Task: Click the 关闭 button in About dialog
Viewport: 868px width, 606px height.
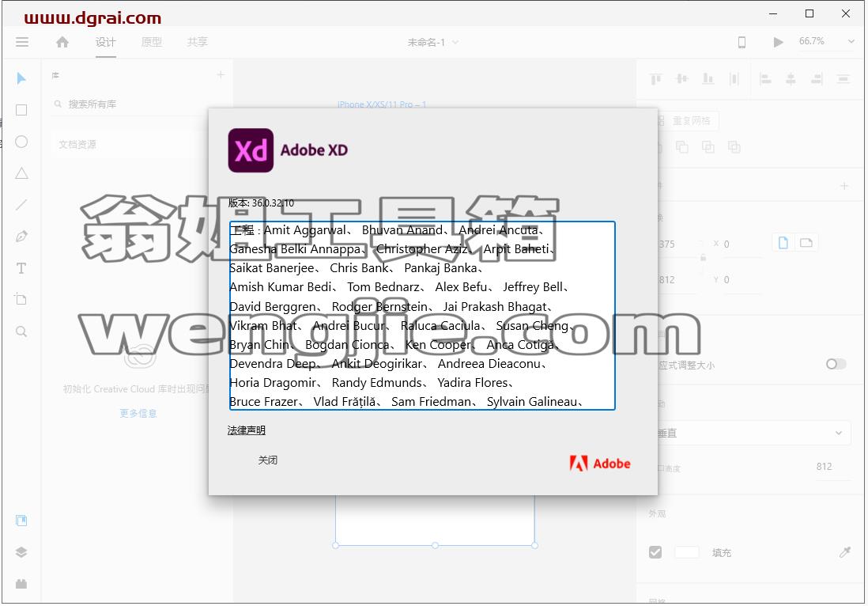Action: (268, 460)
